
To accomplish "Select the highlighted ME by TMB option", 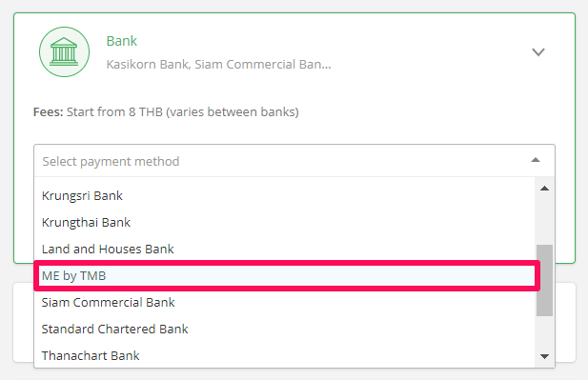I will 287,276.
